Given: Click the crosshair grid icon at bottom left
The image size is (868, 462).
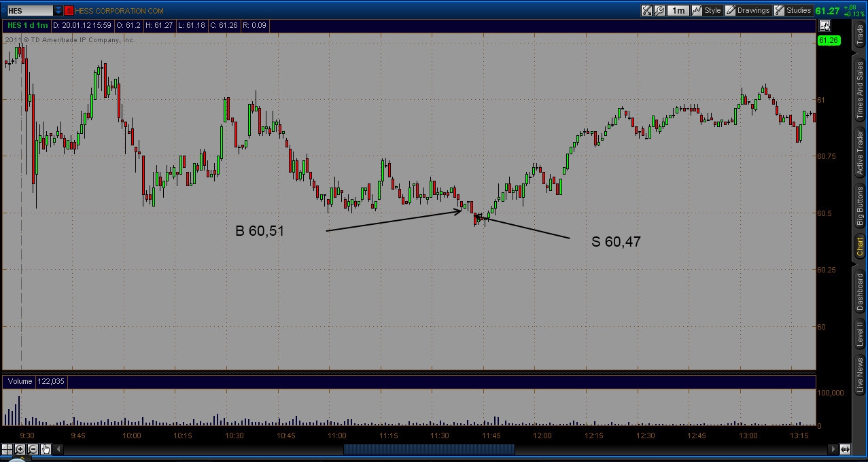Looking at the screenshot, I should (7, 449).
